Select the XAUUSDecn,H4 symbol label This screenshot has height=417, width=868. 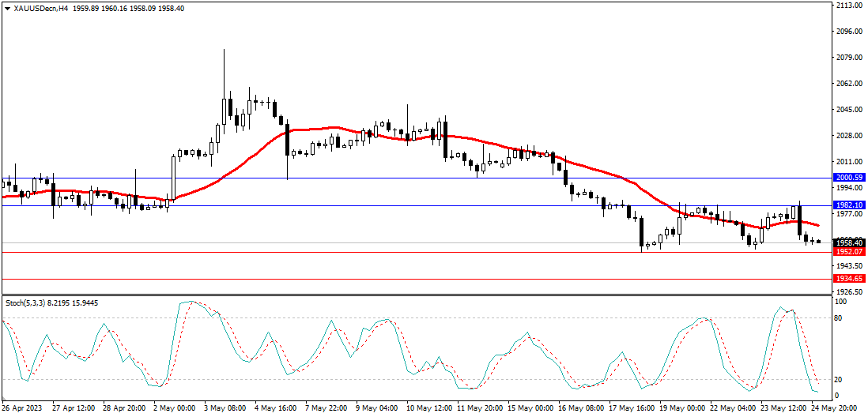coord(40,9)
